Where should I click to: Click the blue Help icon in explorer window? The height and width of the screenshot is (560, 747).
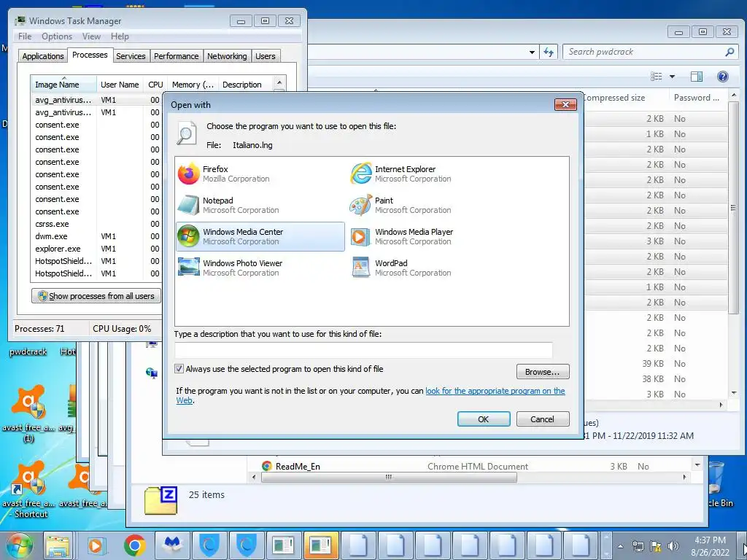click(x=723, y=77)
